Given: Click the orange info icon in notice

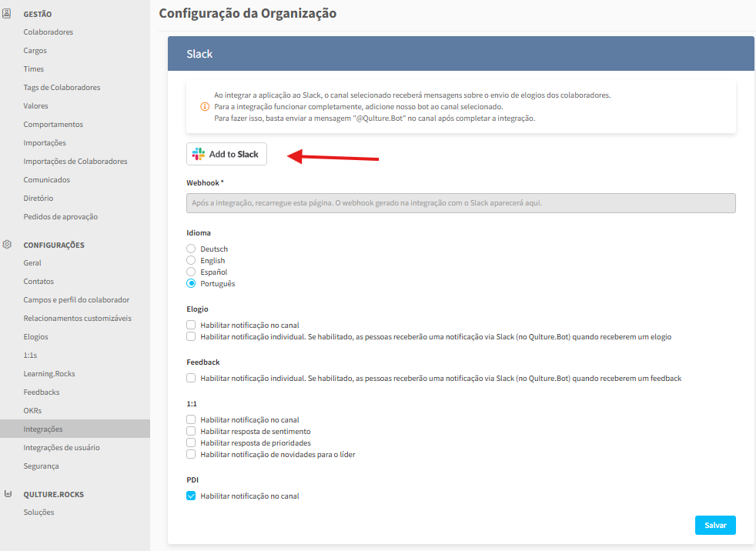Looking at the screenshot, I should point(205,106).
